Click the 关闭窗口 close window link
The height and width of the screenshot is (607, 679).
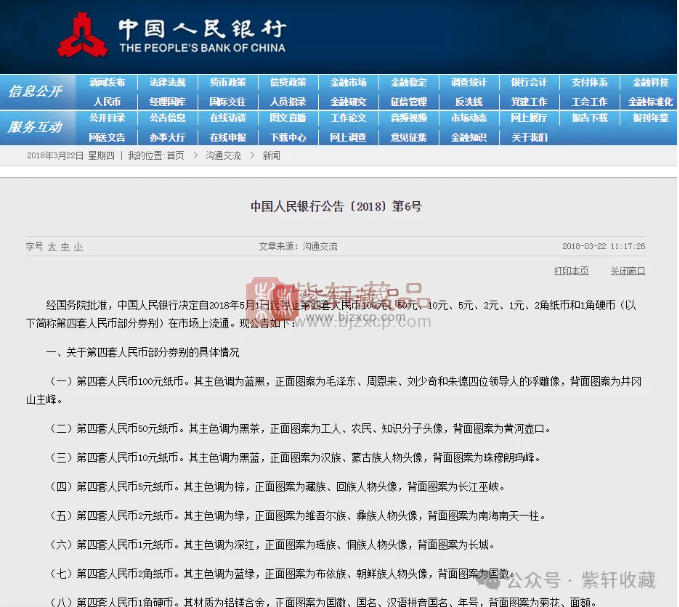click(x=628, y=271)
